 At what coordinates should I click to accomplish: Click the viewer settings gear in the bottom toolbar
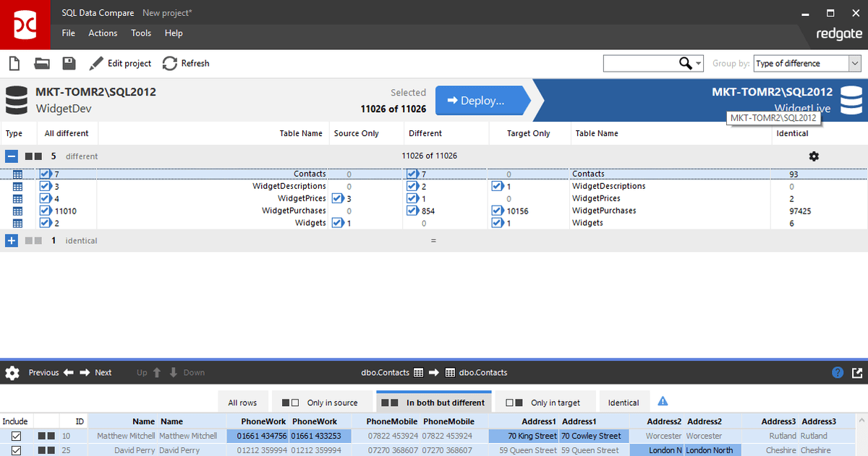(12, 372)
